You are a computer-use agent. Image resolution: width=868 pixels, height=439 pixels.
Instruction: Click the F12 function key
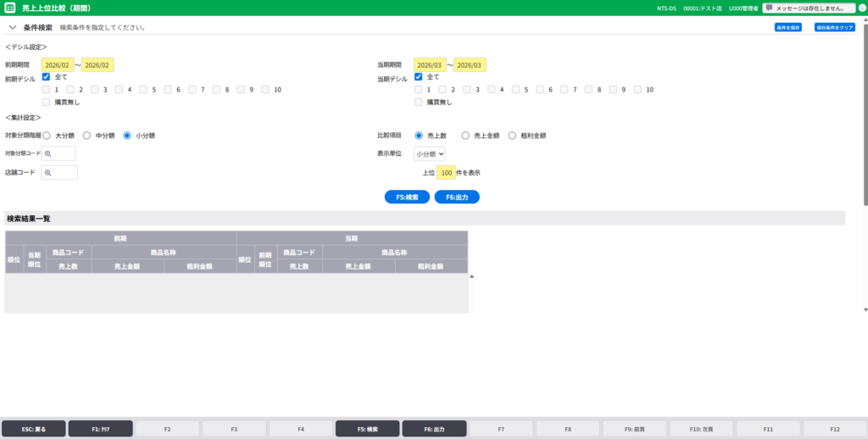click(x=835, y=429)
